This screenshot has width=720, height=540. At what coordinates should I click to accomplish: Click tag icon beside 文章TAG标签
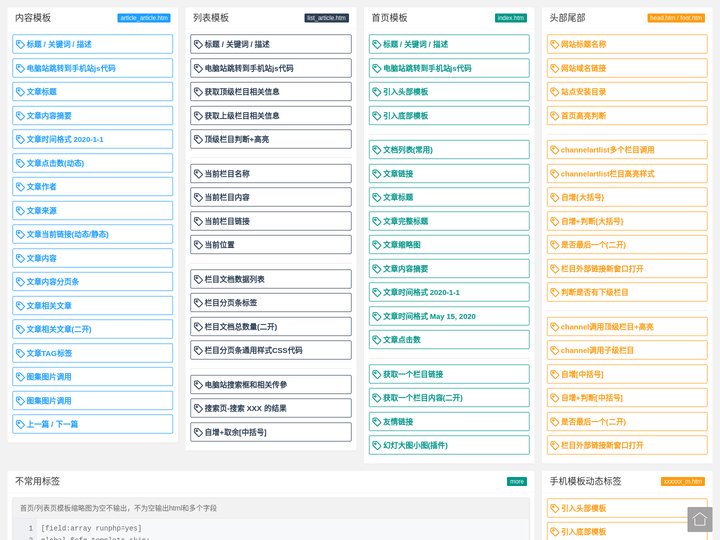click(x=20, y=353)
